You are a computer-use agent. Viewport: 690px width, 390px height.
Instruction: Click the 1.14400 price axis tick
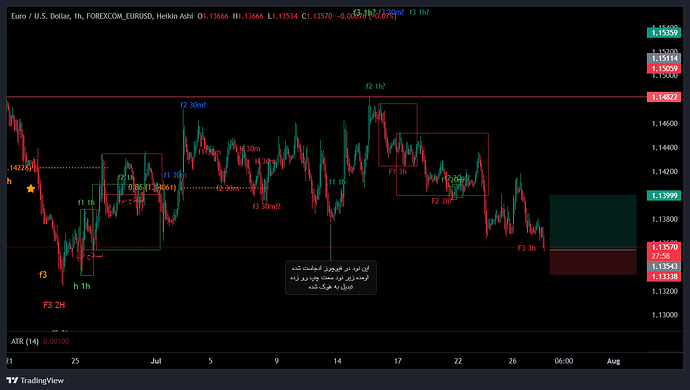(x=664, y=147)
